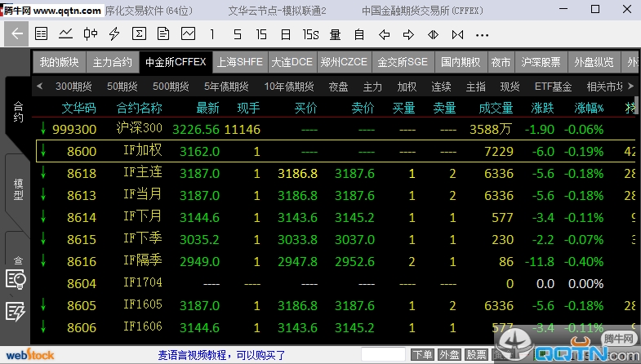
Task: Select the IF主连 contract row
Action: [333, 173]
